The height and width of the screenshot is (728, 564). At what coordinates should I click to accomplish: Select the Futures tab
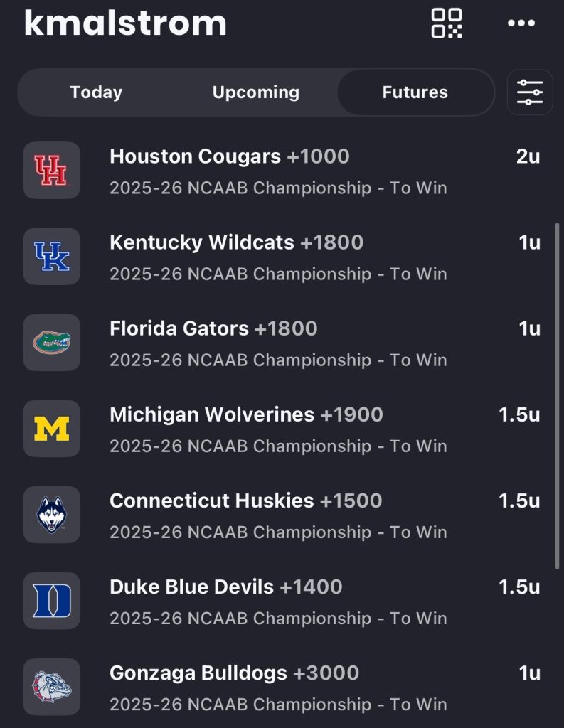(x=415, y=92)
